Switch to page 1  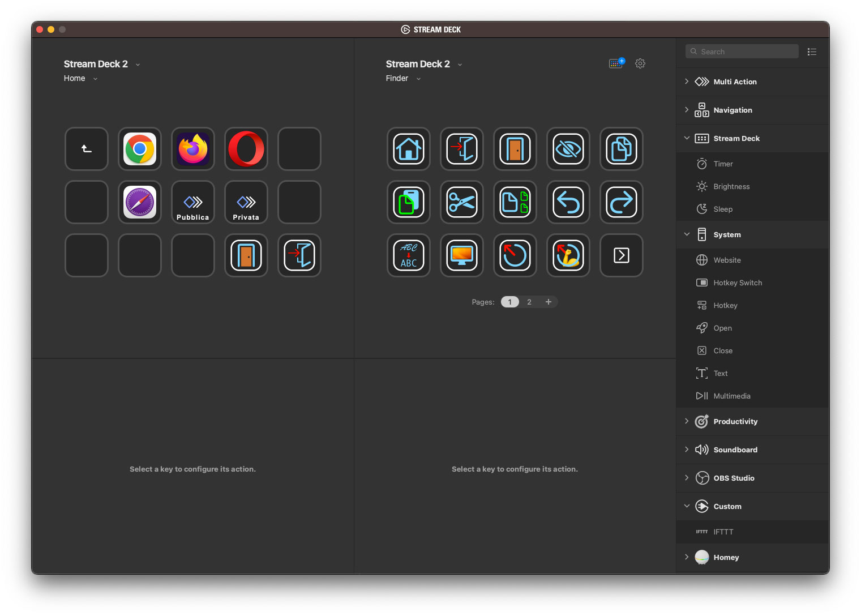pos(510,302)
